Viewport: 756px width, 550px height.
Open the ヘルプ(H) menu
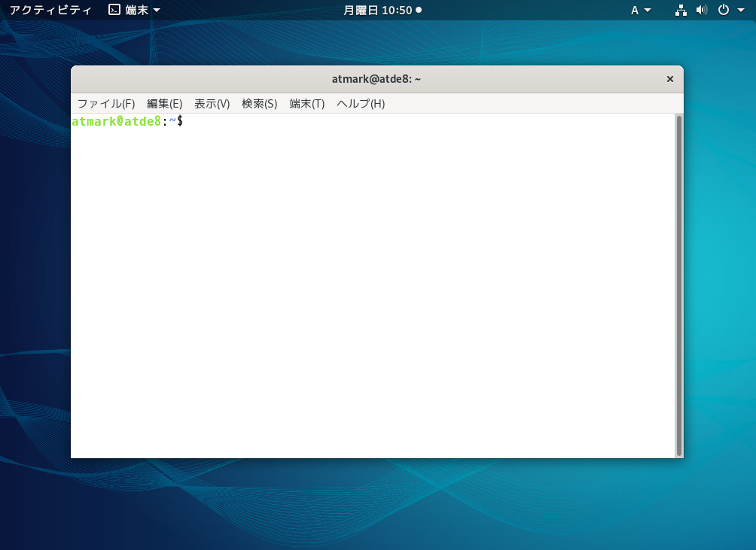(x=361, y=104)
